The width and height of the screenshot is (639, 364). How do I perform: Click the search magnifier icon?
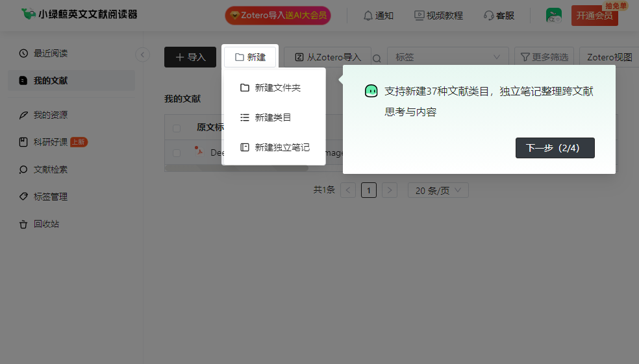click(x=377, y=58)
